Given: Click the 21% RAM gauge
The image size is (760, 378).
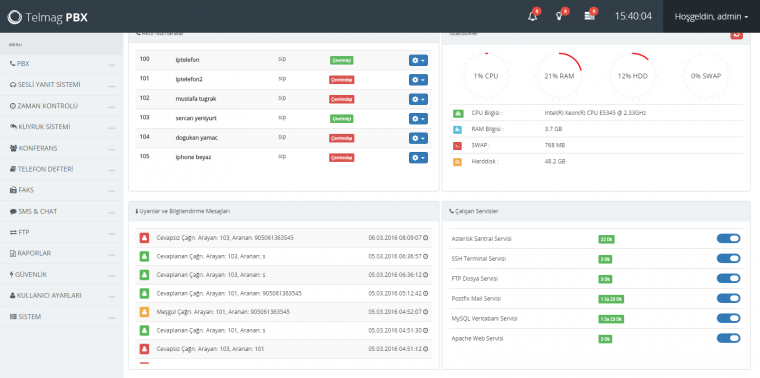Looking at the screenshot, I should click(x=558, y=76).
